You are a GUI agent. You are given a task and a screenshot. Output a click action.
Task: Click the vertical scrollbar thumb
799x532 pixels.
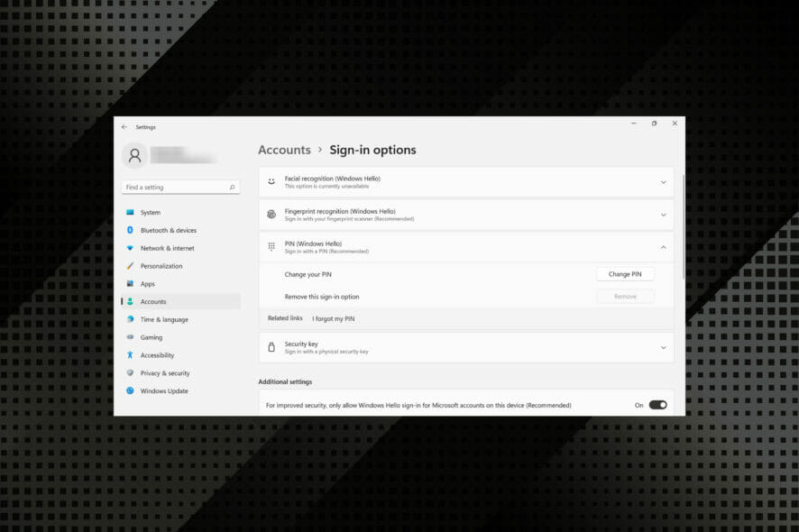tap(683, 226)
